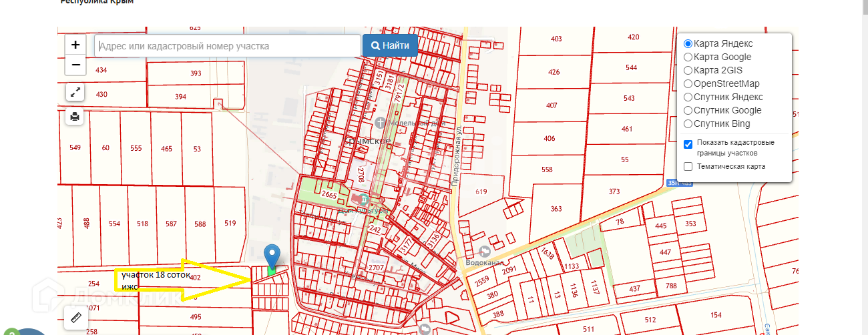This screenshot has width=868, height=335.
Task: Select Карта Яндекс radio option
Action: click(688, 43)
